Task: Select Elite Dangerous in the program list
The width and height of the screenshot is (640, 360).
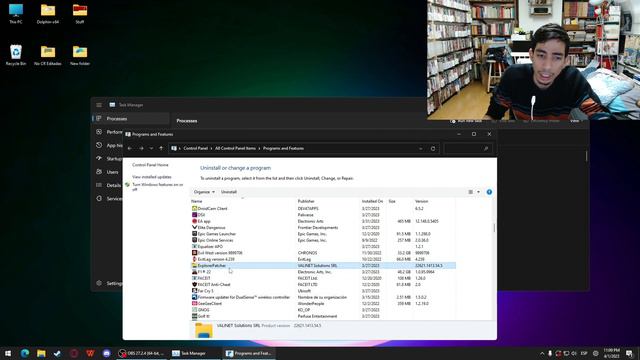Action: [323, 228]
